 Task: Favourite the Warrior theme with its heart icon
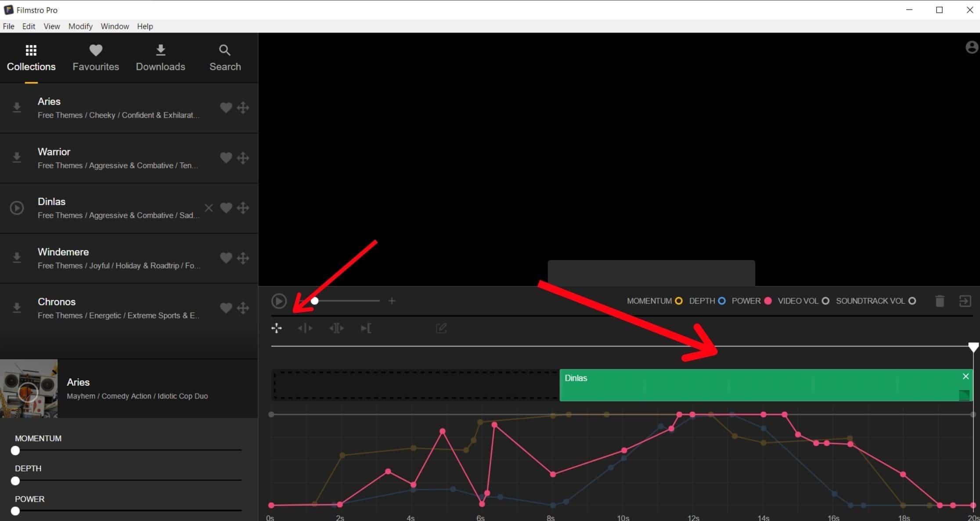pos(226,158)
